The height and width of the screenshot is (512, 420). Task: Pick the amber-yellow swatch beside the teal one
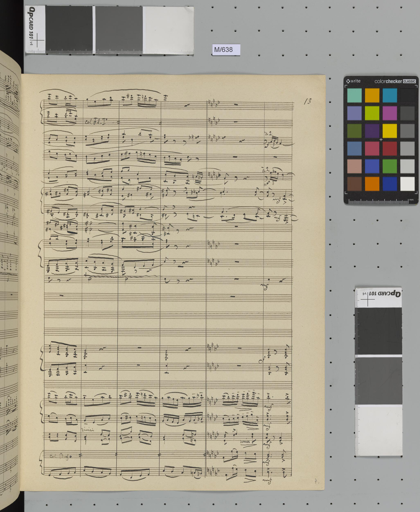coord(372,95)
